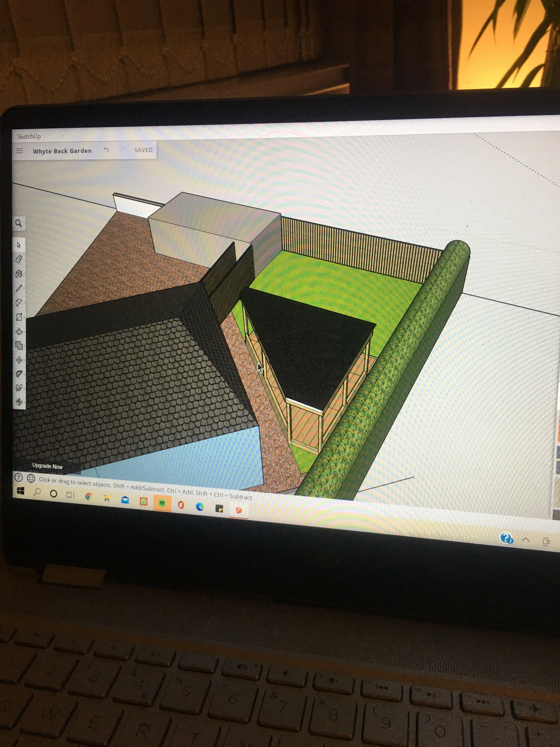
Task: Open Spotify from the taskbar
Action: 162,503
